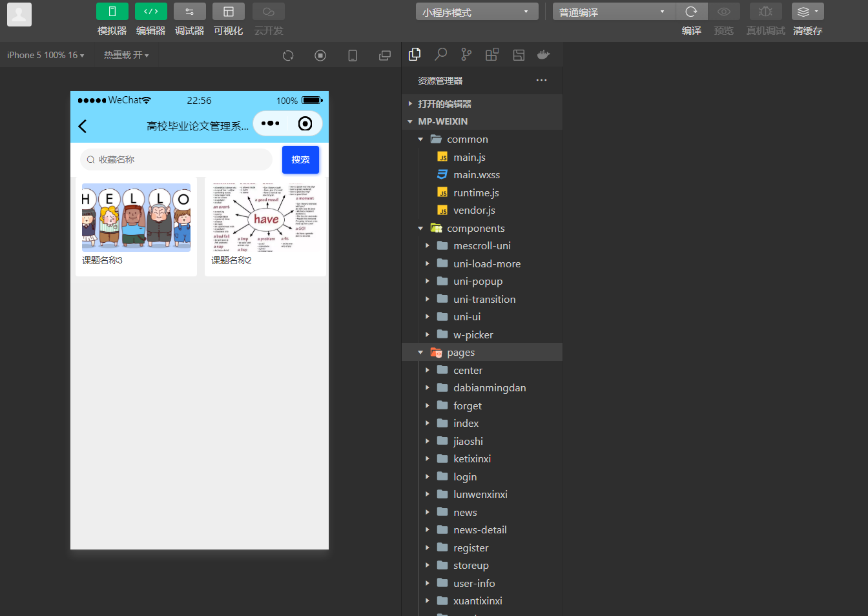
Task: Open the vendor.js file
Action: (x=482, y=210)
